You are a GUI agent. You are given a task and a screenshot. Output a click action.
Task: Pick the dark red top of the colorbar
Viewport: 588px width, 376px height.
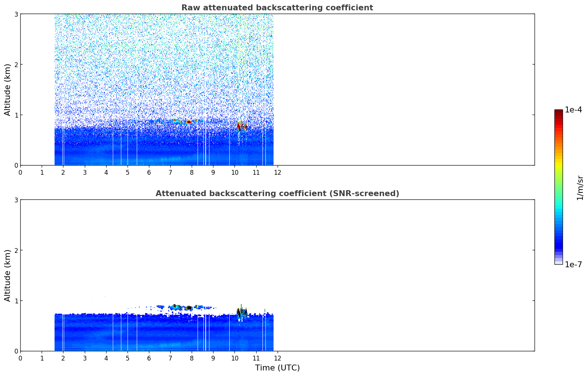(558, 112)
